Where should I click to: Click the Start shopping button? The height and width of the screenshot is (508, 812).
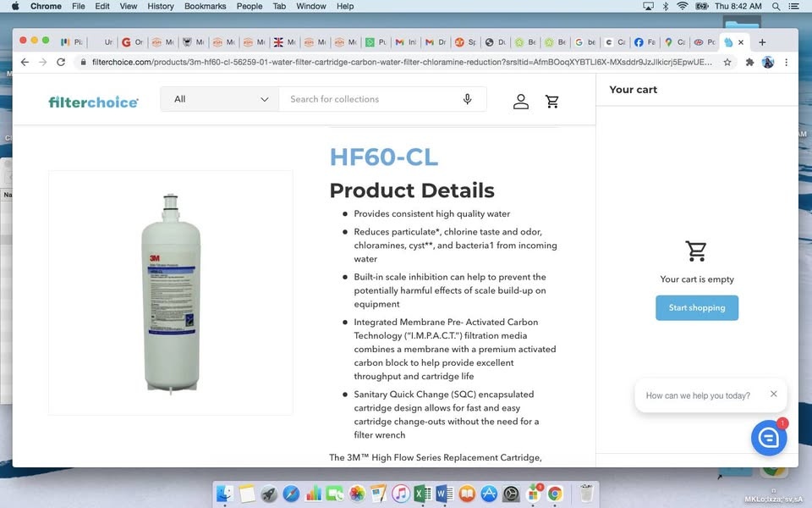point(697,308)
